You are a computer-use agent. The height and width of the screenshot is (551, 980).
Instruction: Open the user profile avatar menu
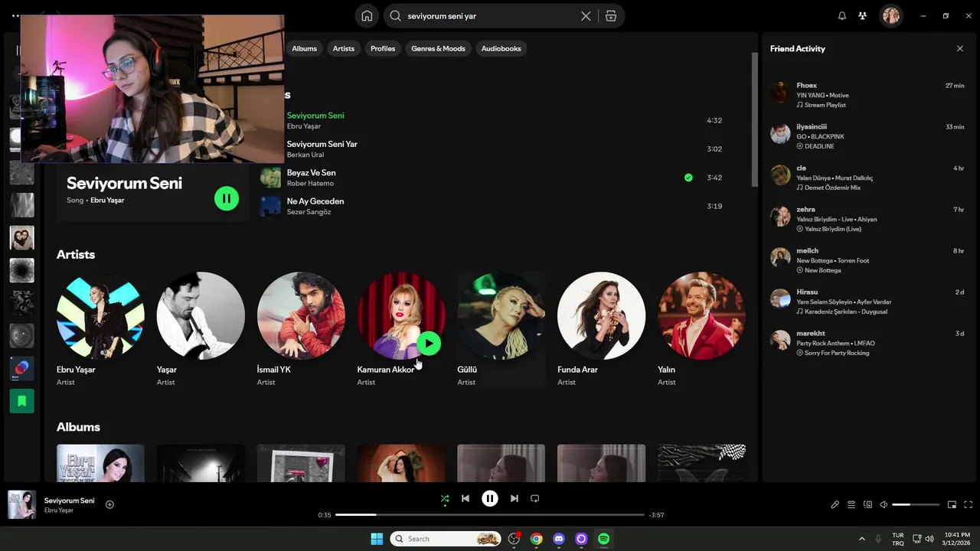(x=890, y=16)
